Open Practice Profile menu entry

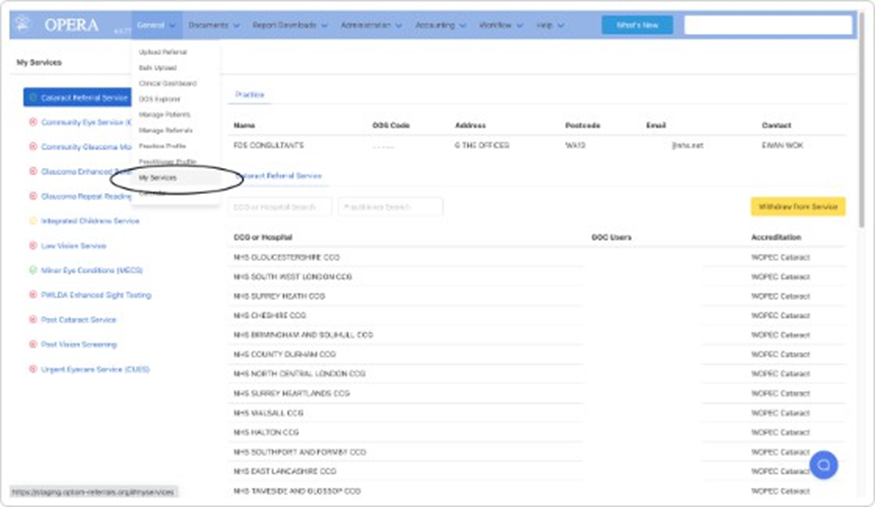[162, 146]
